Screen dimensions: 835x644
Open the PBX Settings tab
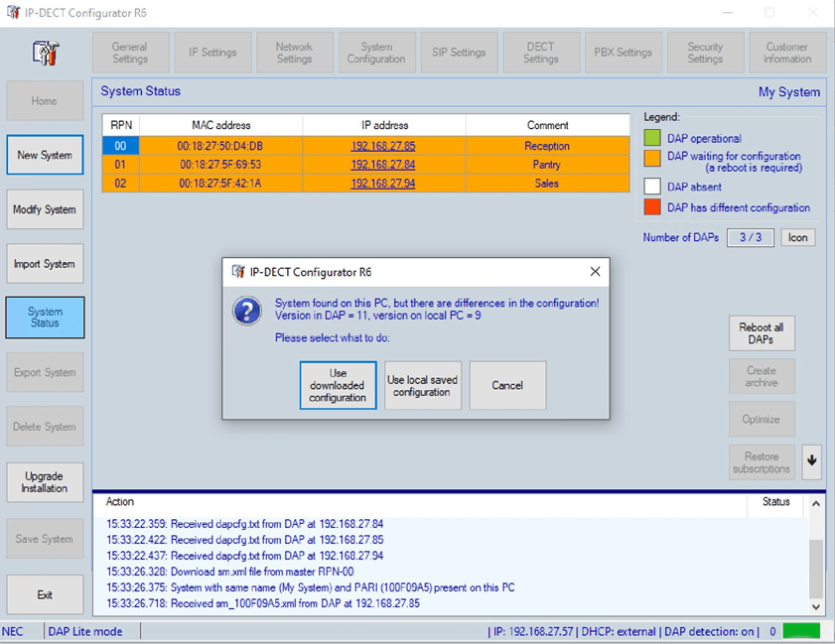tap(624, 53)
